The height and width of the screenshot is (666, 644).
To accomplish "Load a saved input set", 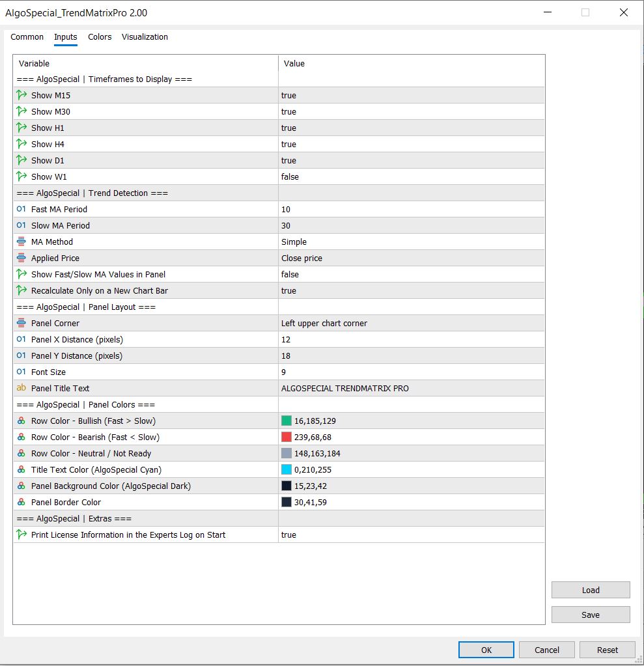I will (x=591, y=590).
